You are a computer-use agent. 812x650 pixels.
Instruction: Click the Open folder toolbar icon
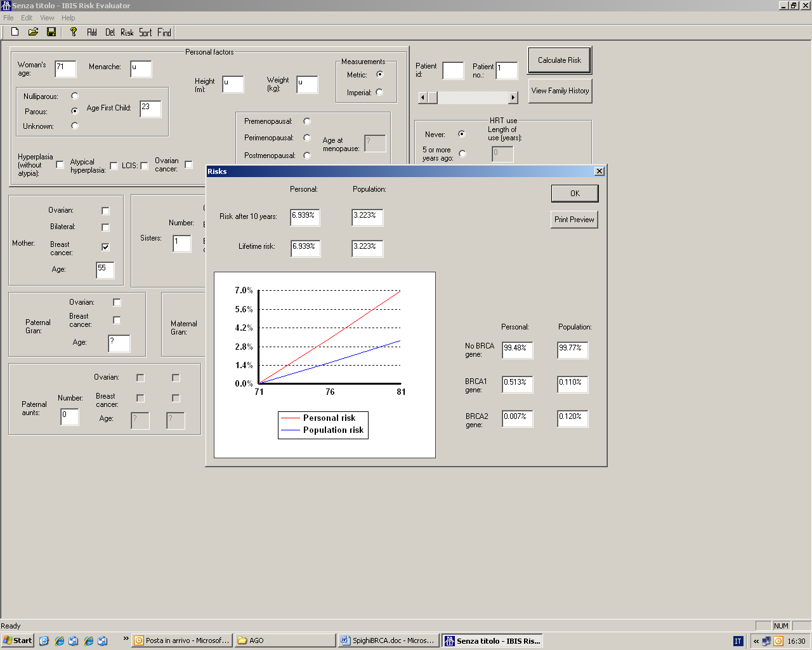pos(33,32)
